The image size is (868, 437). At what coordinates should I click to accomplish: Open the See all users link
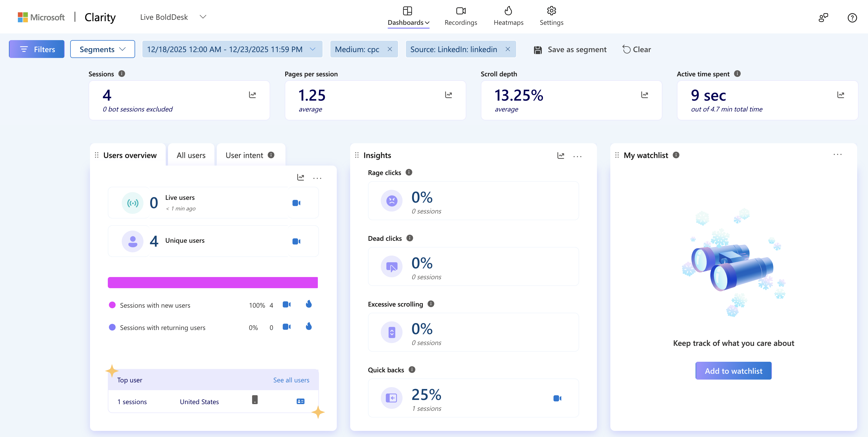coord(291,380)
